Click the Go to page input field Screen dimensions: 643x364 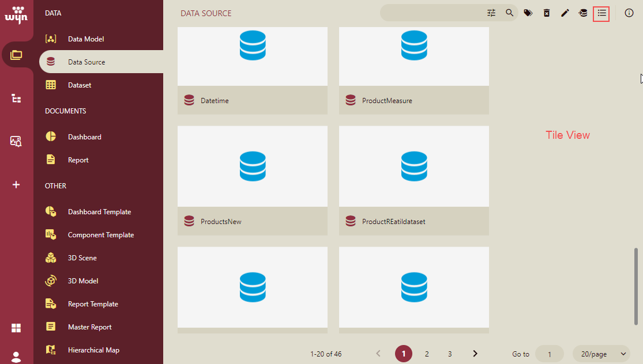[549, 354]
